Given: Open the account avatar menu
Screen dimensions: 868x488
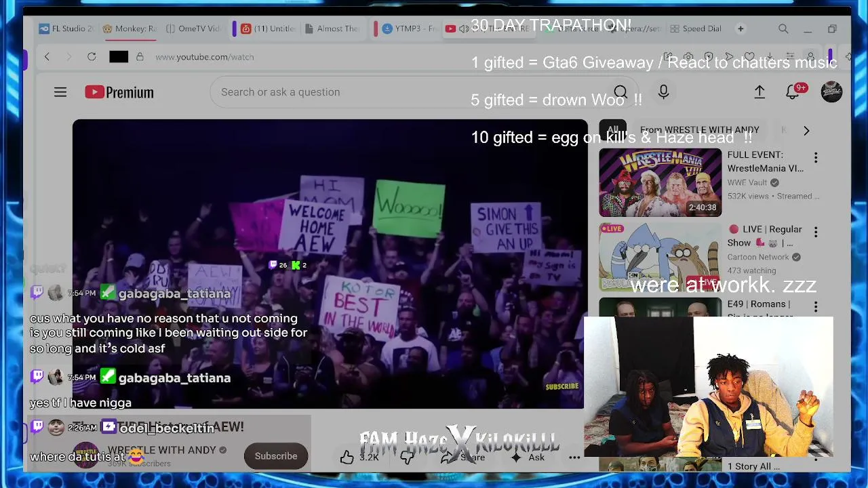Looking at the screenshot, I should tap(831, 92).
